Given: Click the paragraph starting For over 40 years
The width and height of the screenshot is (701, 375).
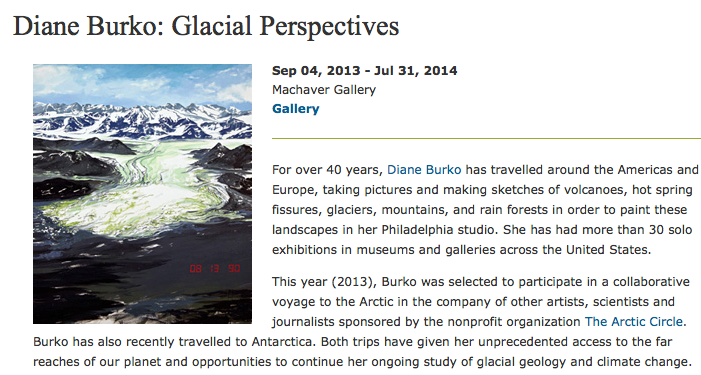Looking at the screenshot, I should [485, 210].
